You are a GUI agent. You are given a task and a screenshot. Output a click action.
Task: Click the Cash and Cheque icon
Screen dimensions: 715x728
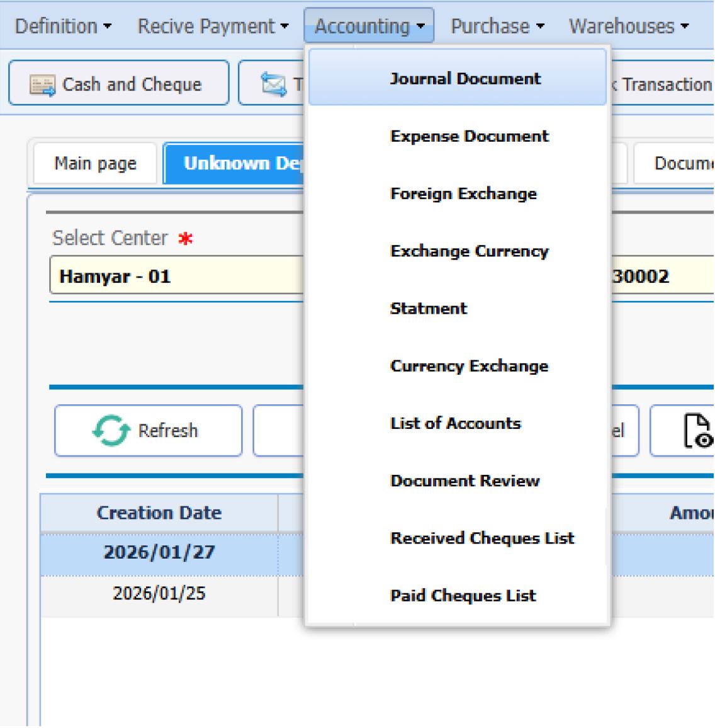pos(43,84)
